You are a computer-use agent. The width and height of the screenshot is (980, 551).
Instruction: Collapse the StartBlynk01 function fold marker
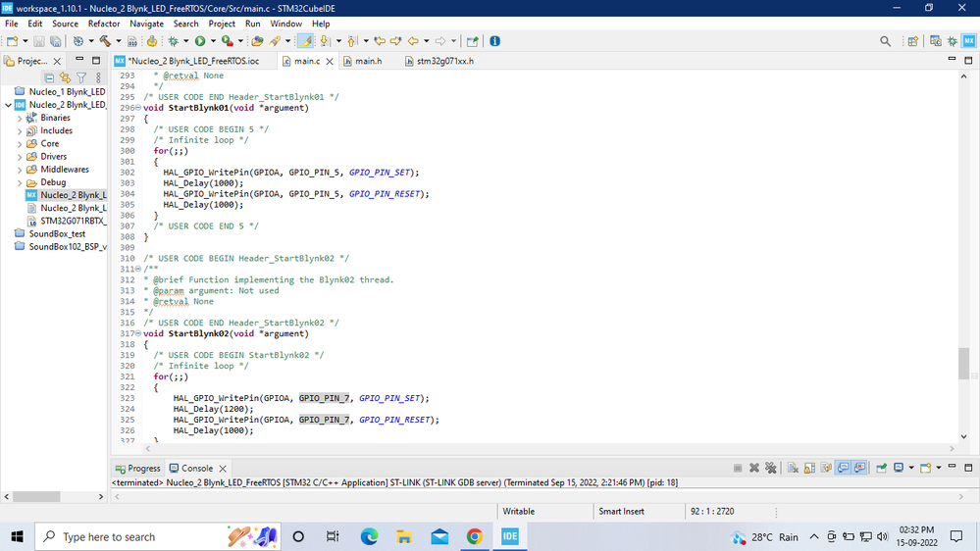[x=138, y=108]
